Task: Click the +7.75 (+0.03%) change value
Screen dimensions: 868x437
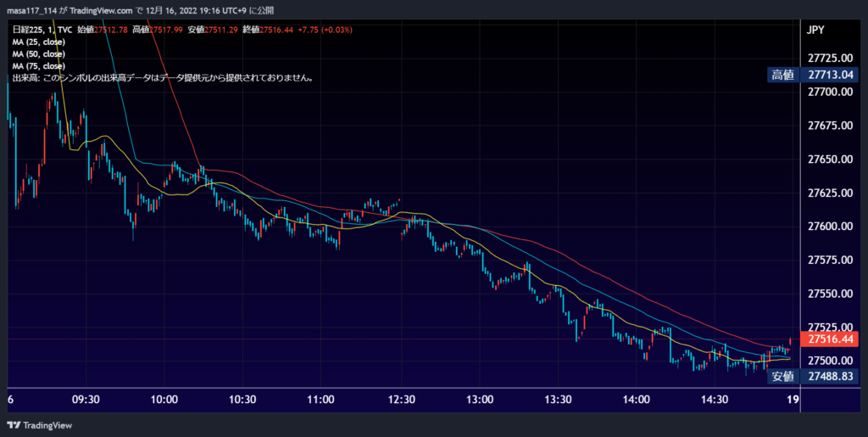Action: pyautogui.click(x=325, y=30)
